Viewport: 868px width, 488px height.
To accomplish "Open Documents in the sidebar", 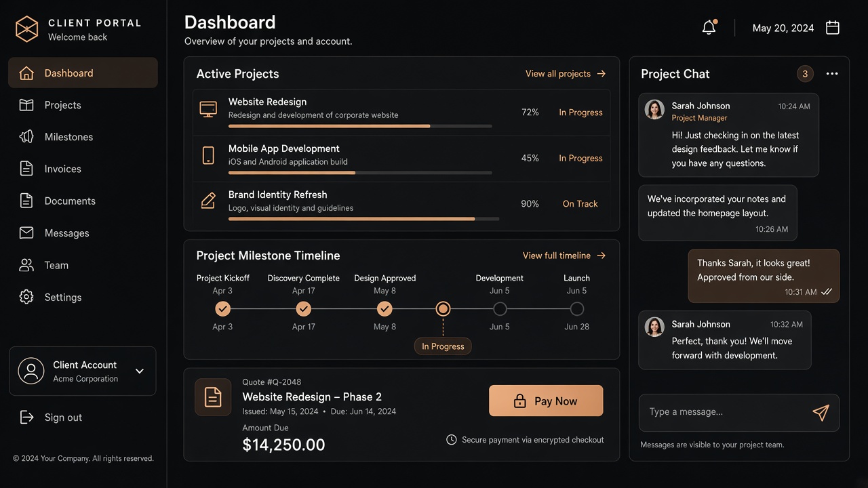I will 83,201.
